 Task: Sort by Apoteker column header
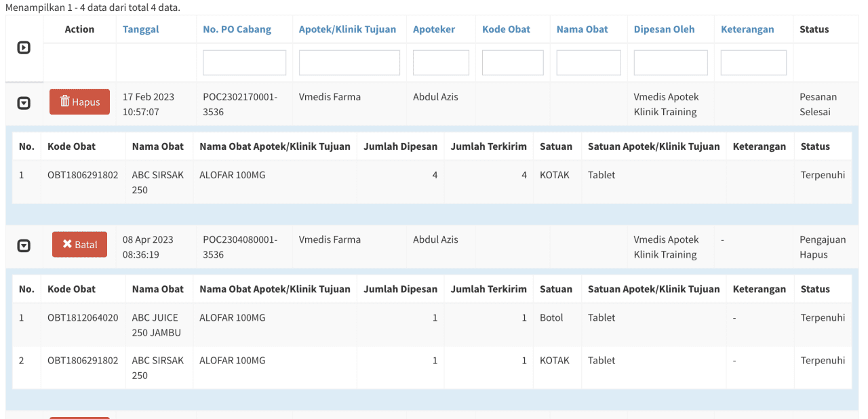(x=434, y=29)
